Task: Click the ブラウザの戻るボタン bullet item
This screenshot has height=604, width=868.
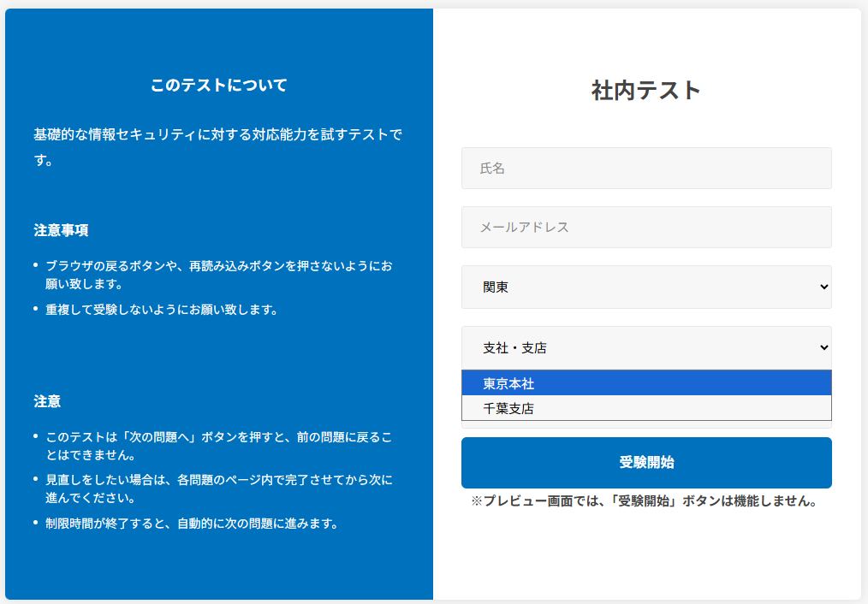Action: [218, 275]
